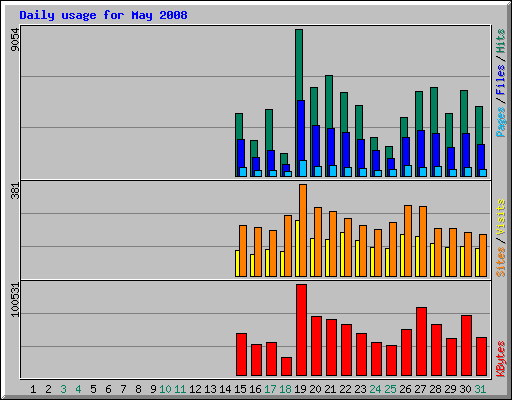Select the yellow Visits bar for day 19

point(297,248)
